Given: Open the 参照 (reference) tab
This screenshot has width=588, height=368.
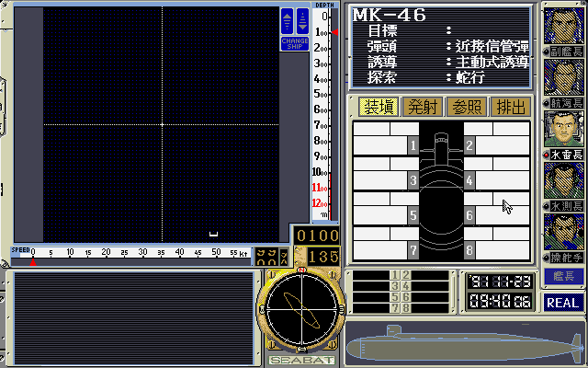Looking at the screenshot, I should [466, 107].
